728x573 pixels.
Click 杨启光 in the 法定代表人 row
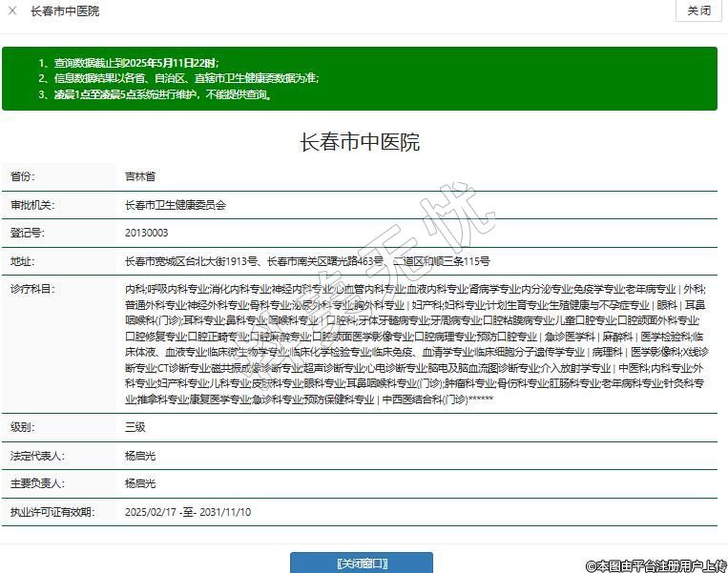click(140, 457)
